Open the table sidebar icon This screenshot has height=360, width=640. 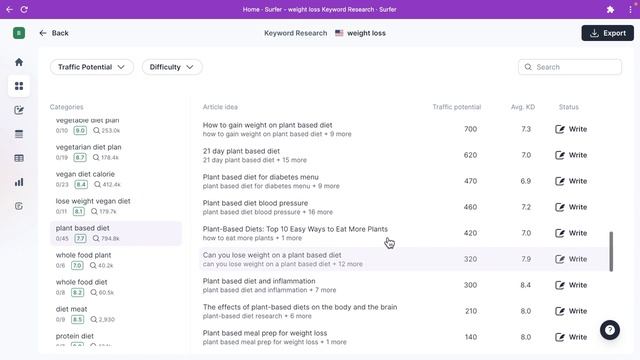(x=19, y=158)
